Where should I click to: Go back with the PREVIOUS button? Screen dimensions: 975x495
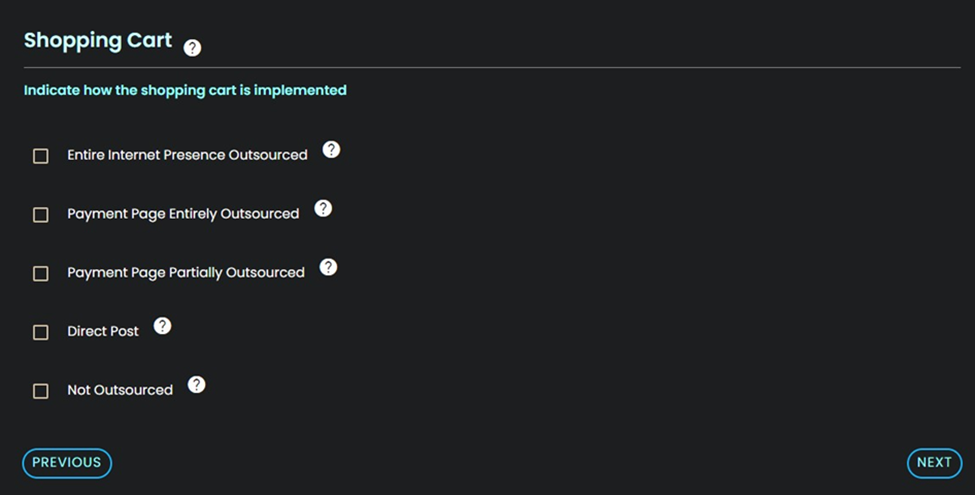pos(67,463)
